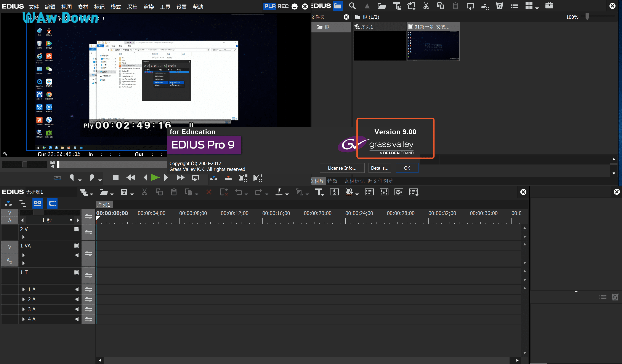Open the audio mixer icon in timeline toolbar
622x364 pixels.
pos(384,192)
